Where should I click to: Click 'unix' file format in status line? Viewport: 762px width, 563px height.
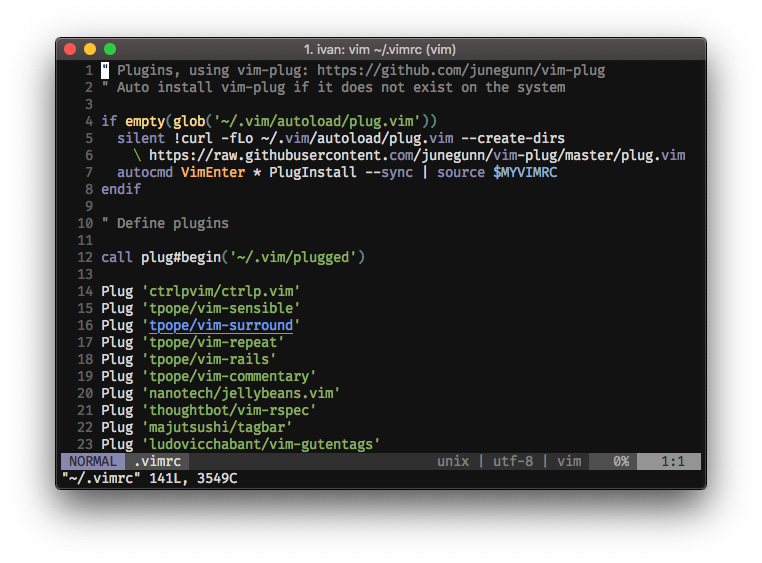[x=453, y=461]
